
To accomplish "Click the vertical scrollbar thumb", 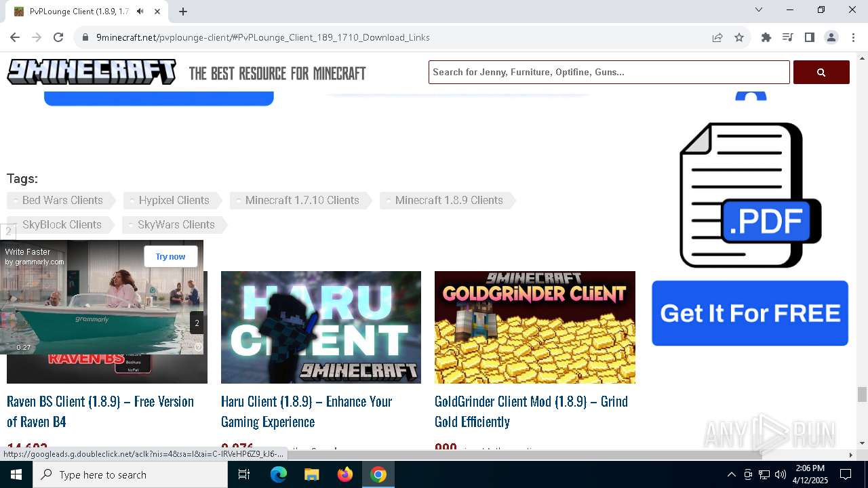I will [862, 394].
